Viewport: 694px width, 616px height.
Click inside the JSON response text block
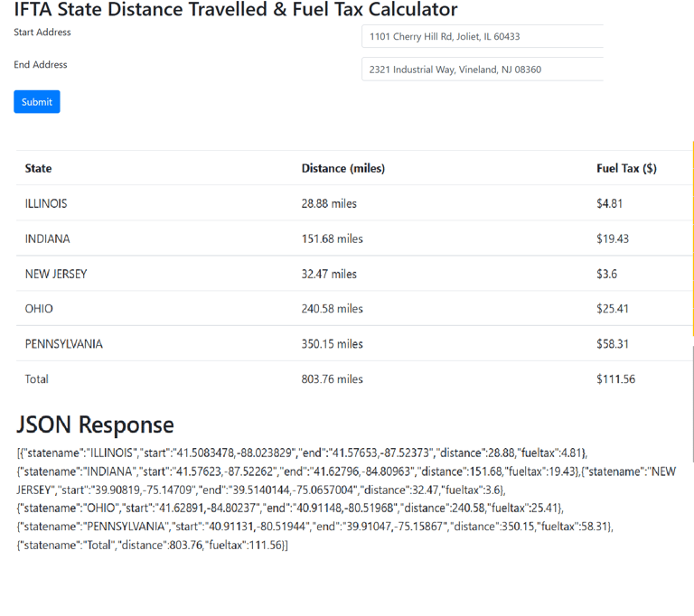343,499
